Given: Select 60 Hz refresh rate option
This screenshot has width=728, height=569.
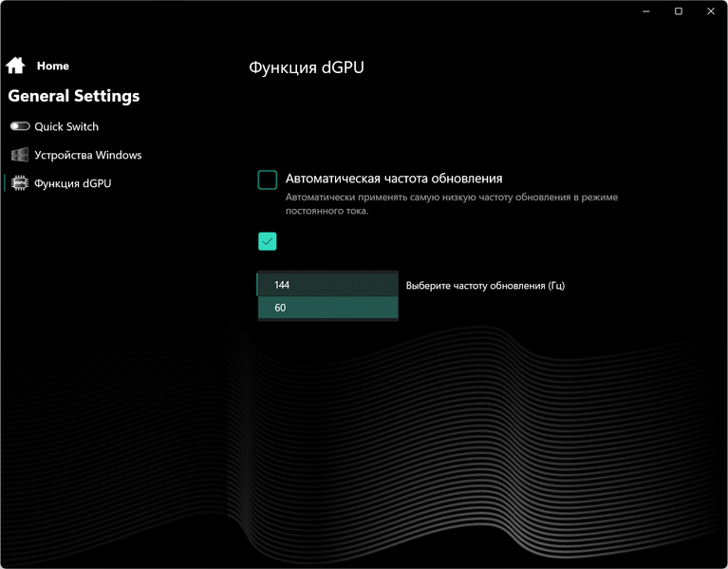Looking at the screenshot, I should coord(327,308).
